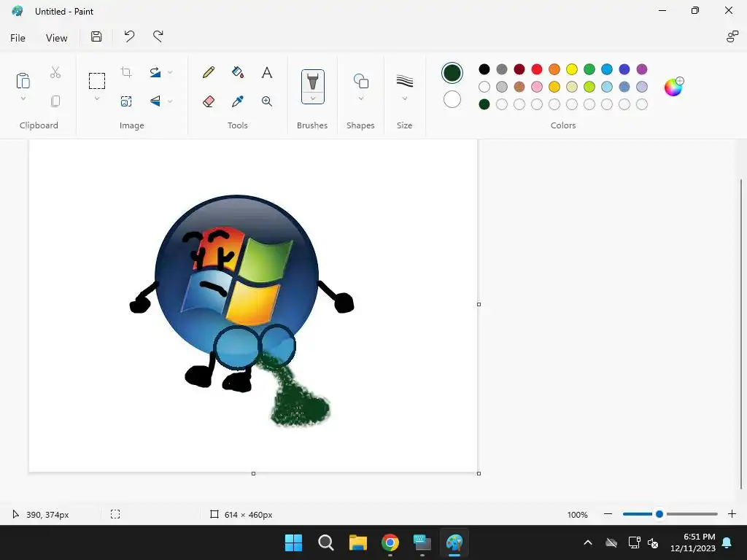Pick the yellow color swatch
The image size is (747, 560).
(572, 69)
